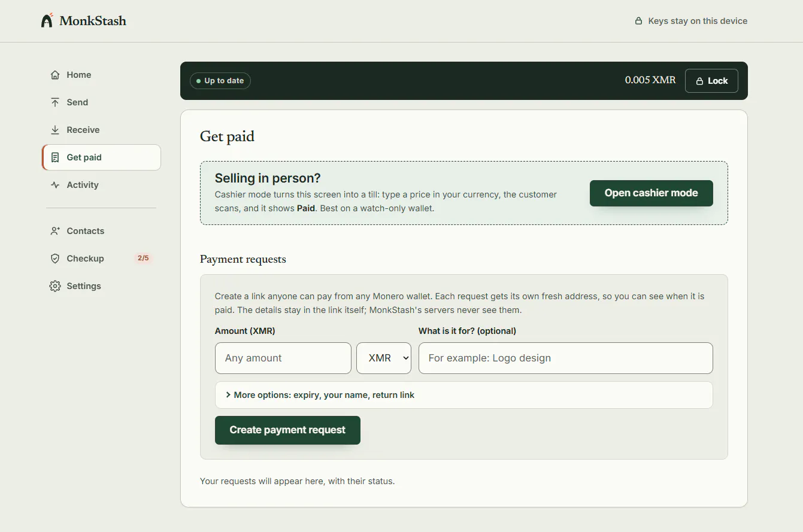The image size is (803, 532).
Task: Click the Open cashier mode button
Action: click(x=652, y=193)
